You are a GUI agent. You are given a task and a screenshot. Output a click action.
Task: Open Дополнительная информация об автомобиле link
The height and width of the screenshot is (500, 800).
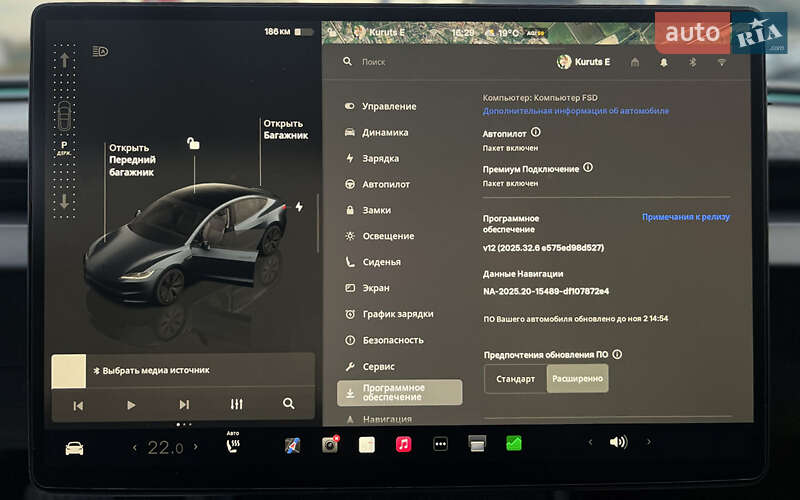tap(576, 111)
